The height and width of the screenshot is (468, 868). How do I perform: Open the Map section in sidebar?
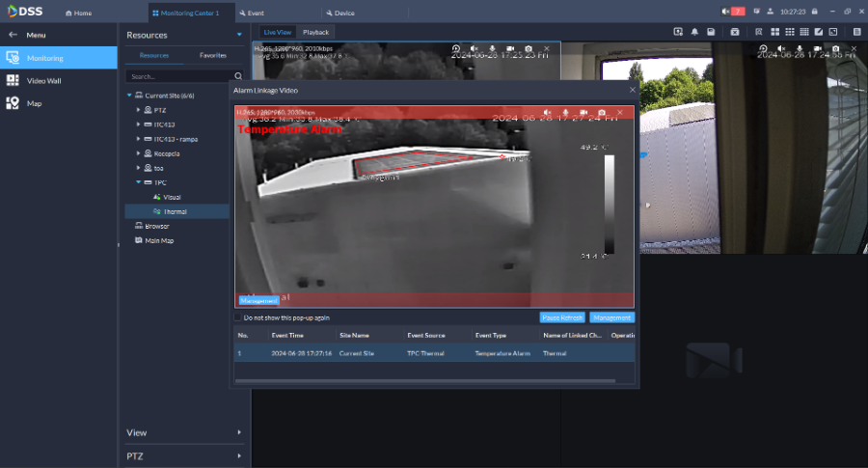pos(34,103)
